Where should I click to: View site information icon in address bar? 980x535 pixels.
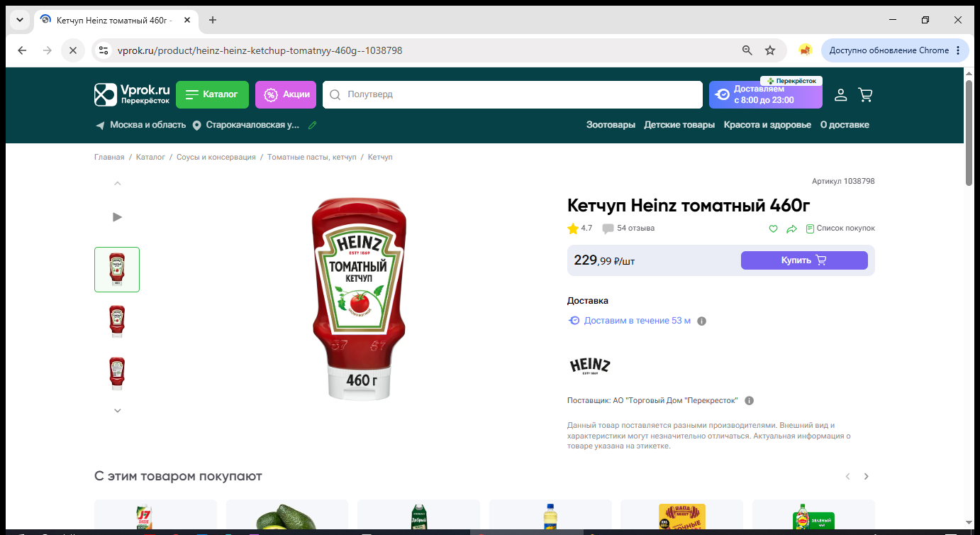point(104,50)
